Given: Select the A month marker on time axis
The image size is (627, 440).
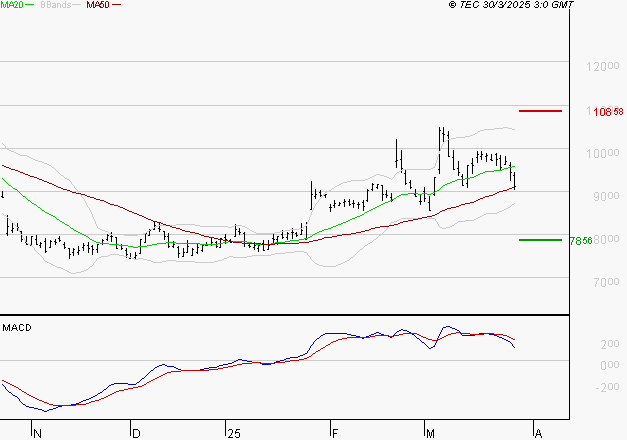Looking at the screenshot, I should coord(538,433).
